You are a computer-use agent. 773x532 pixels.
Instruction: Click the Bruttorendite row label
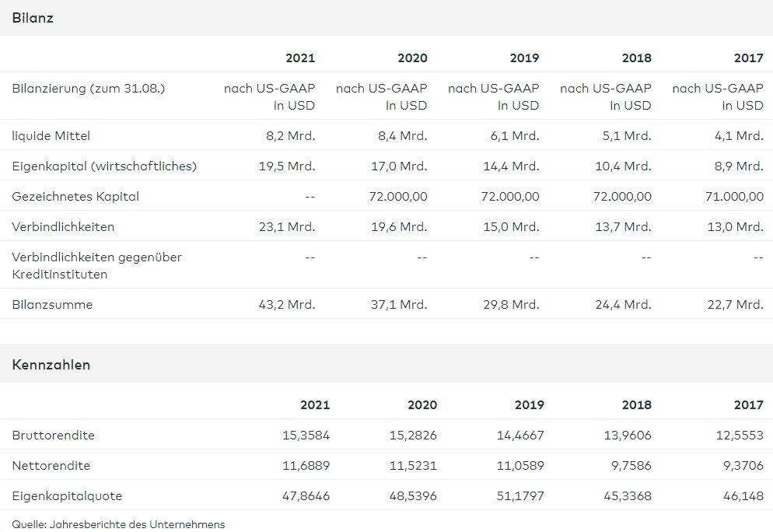(53, 436)
